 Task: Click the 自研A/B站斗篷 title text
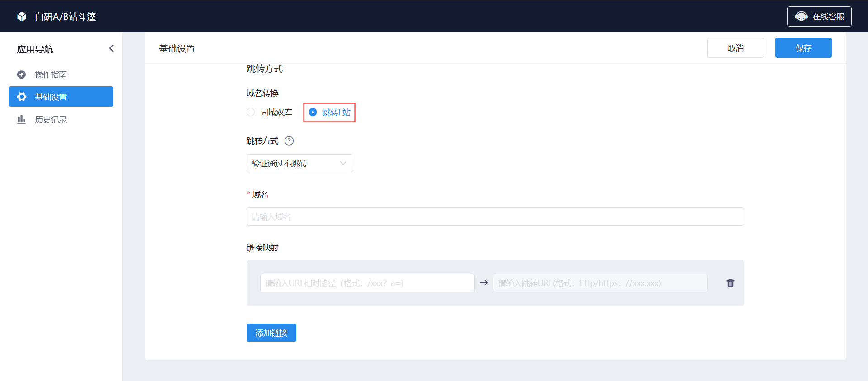click(66, 17)
